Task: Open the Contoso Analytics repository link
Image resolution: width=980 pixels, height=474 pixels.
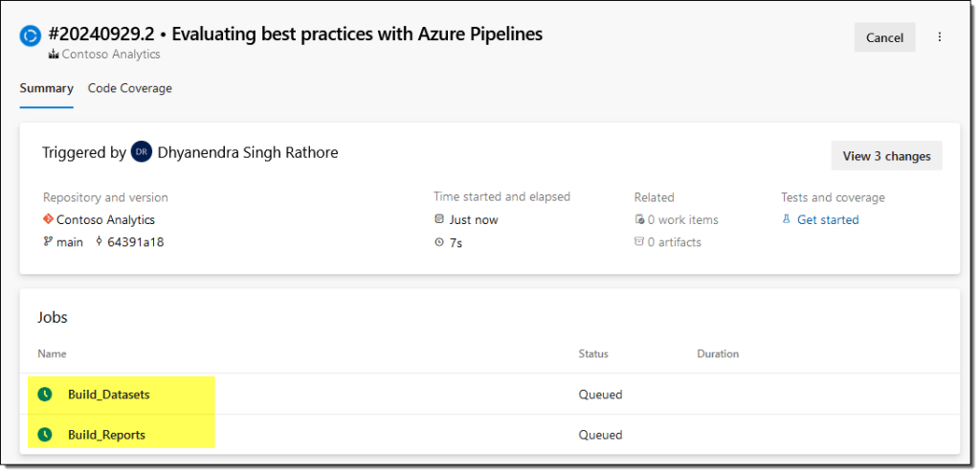Action: 105,219
